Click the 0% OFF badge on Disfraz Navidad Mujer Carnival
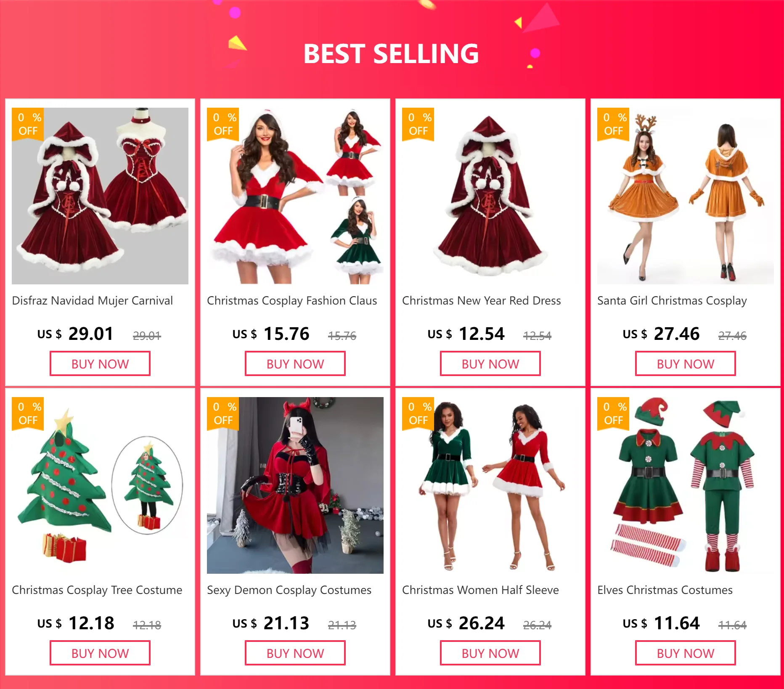Viewport: 784px width, 689px height. point(28,124)
